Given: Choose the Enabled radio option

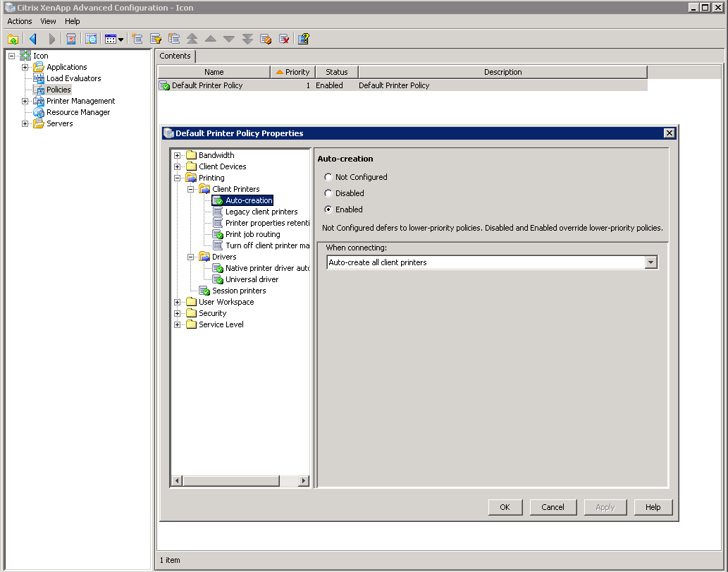Looking at the screenshot, I should point(328,209).
